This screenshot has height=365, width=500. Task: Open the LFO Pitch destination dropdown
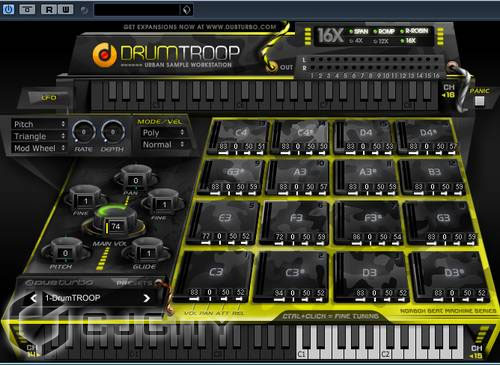39,124
